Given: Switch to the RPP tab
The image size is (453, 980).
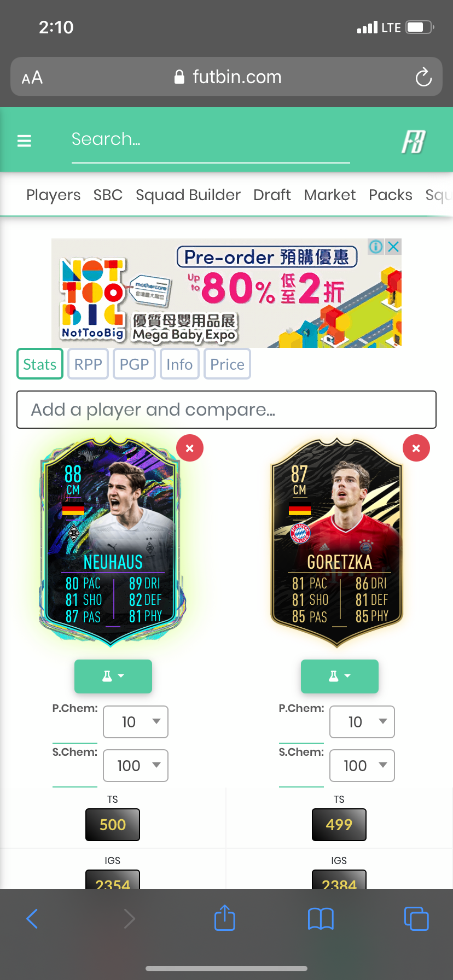Looking at the screenshot, I should pos(88,364).
